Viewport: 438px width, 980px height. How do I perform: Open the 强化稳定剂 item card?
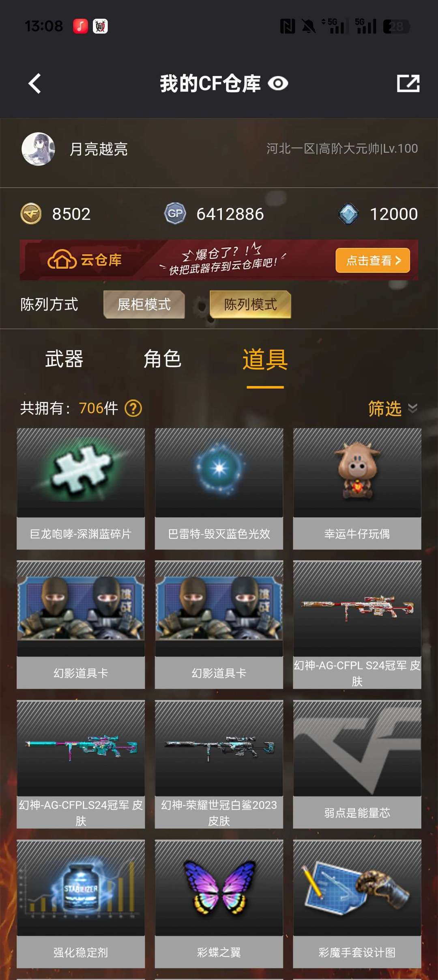81,904
